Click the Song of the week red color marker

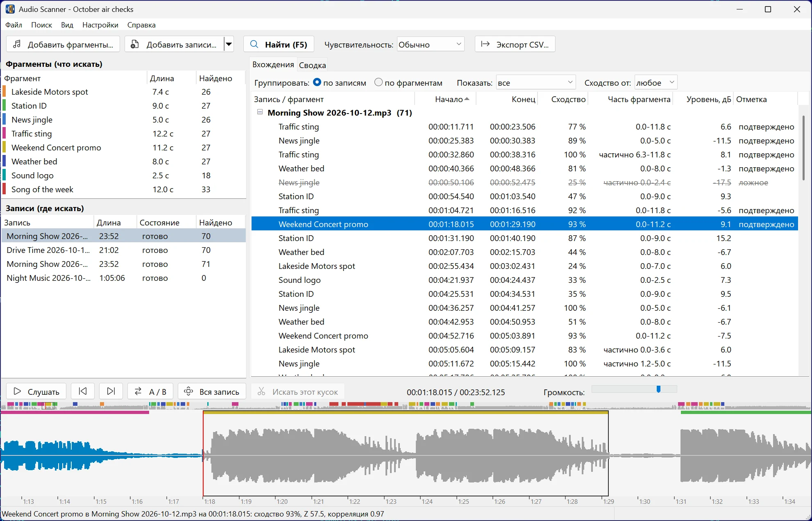pos(4,189)
